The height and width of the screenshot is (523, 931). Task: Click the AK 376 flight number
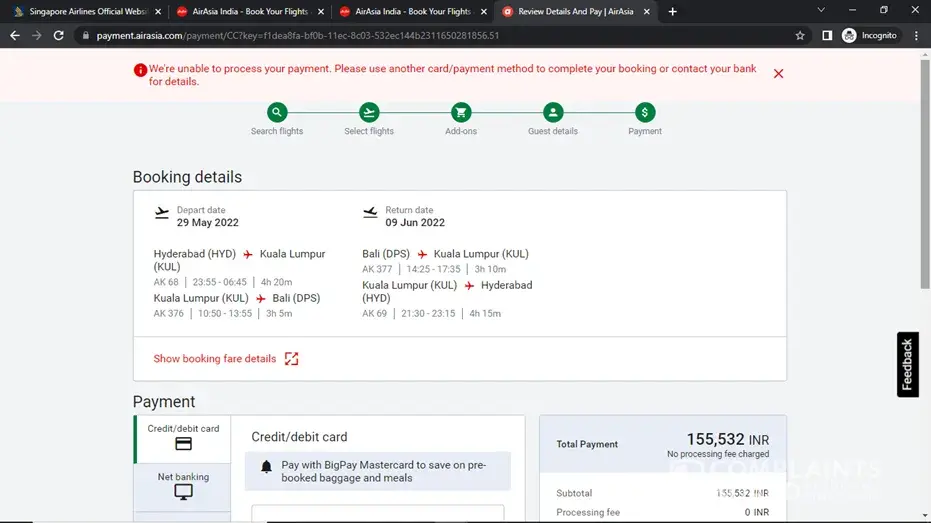pyautogui.click(x=169, y=313)
